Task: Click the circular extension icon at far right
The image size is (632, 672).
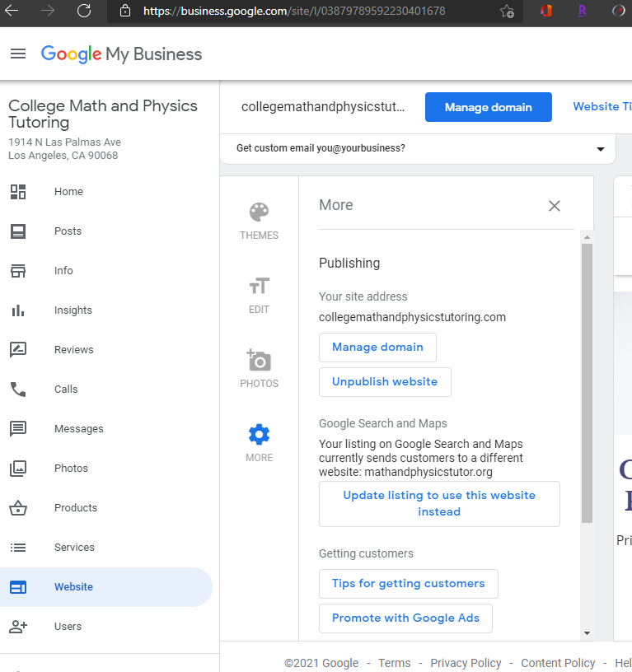Action: click(618, 11)
